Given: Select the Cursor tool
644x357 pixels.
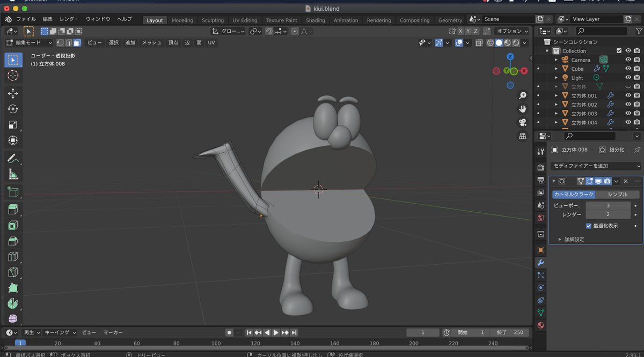Looking at the screenshot, I should pyautogui.click(x=13, y=76).
